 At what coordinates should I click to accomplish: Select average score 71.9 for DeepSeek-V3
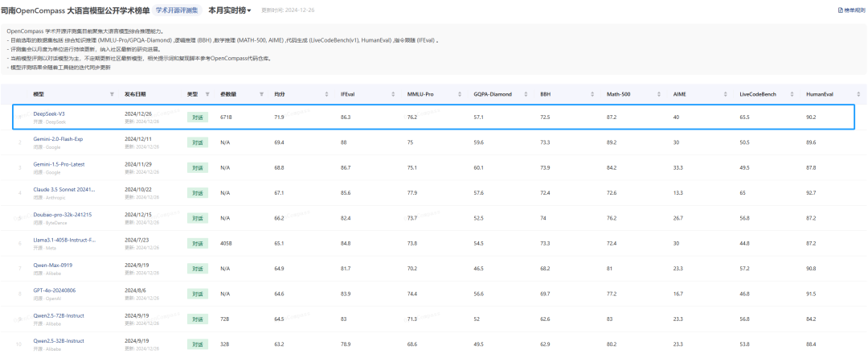pos(279,117)
